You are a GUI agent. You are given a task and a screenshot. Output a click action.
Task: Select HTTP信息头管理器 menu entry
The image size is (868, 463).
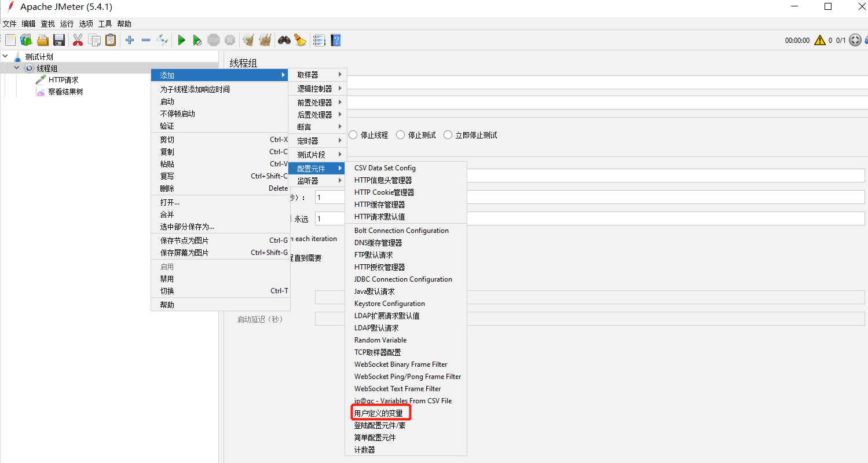coord(383,180)
